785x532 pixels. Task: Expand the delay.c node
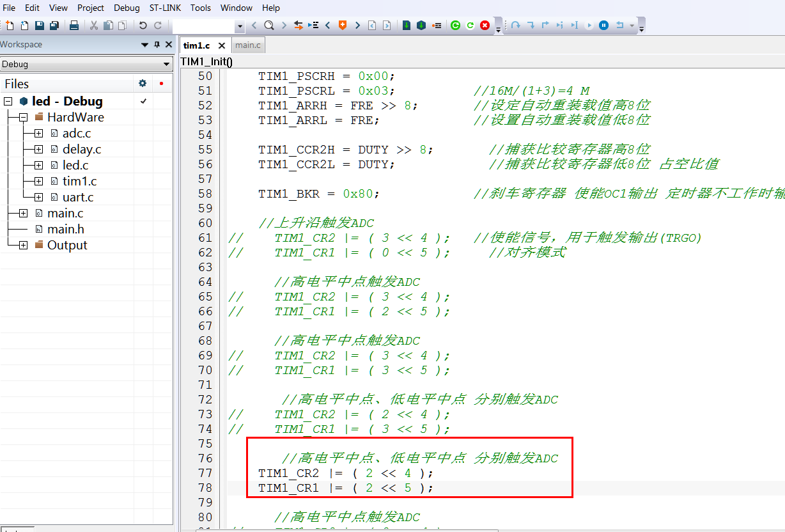point(38,150)
